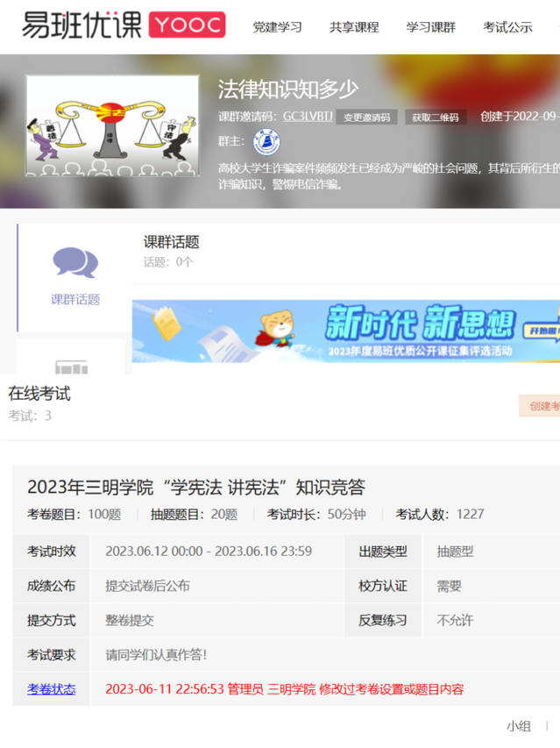Select the 课群话题 sidebar tab label
560x748 pixels.
click(x=74, y=300)
